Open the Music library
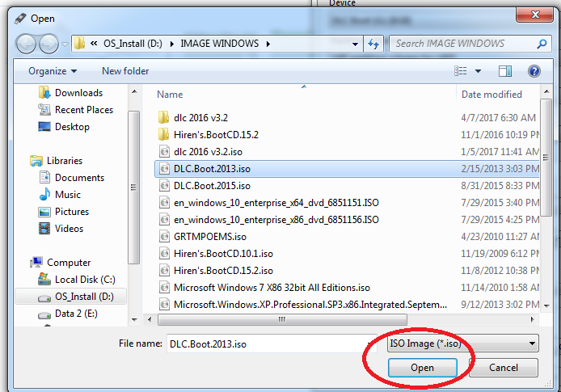 [x=60, y=195]
